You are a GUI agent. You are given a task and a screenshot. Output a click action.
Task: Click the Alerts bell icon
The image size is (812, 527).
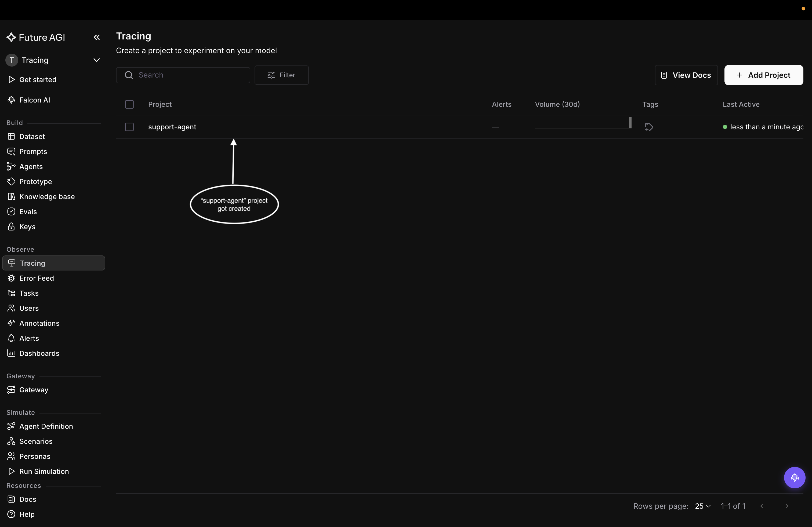(x=11, y=338)
